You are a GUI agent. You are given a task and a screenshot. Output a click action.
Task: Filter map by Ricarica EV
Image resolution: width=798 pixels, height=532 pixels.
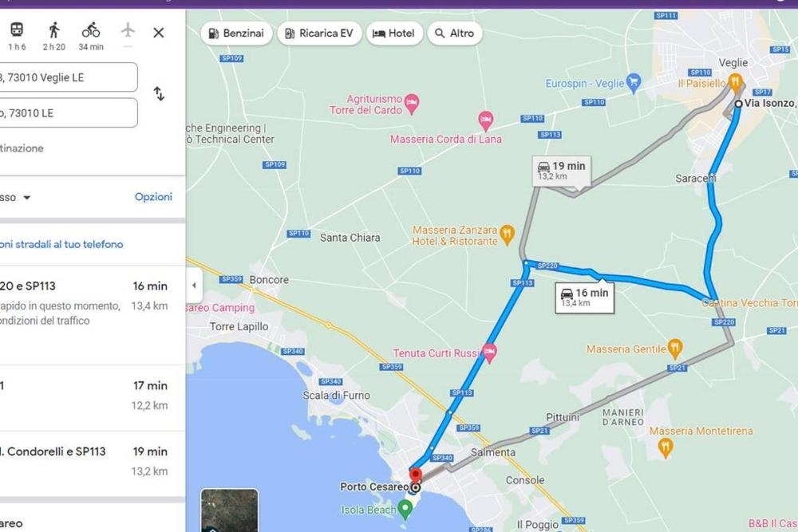(x=318, y=33)
